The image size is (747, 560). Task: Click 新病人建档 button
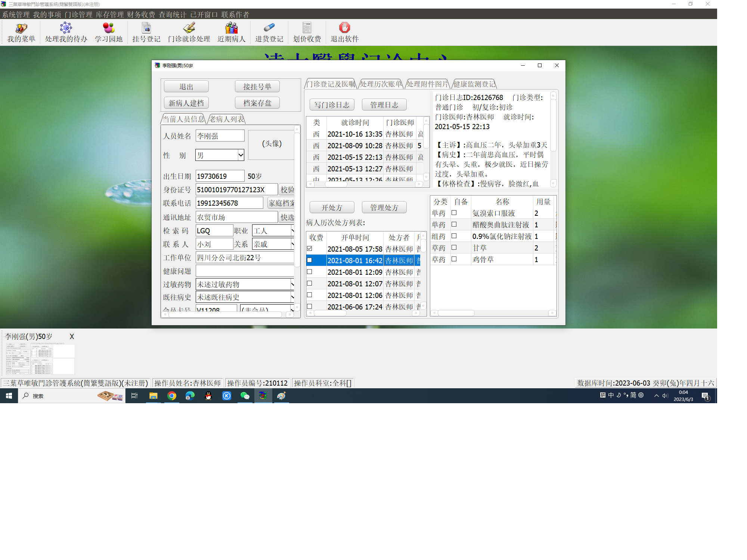186,103
